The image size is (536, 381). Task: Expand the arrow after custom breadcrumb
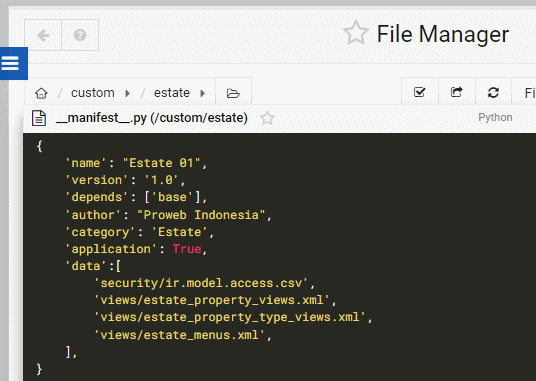(x=128, y=93)
